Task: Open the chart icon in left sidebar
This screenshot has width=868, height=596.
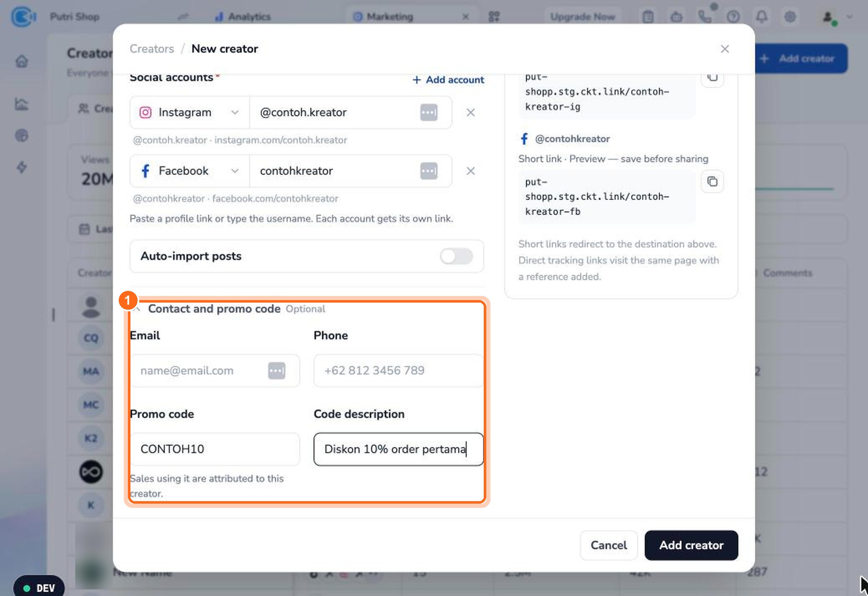Action: point(22,104)
